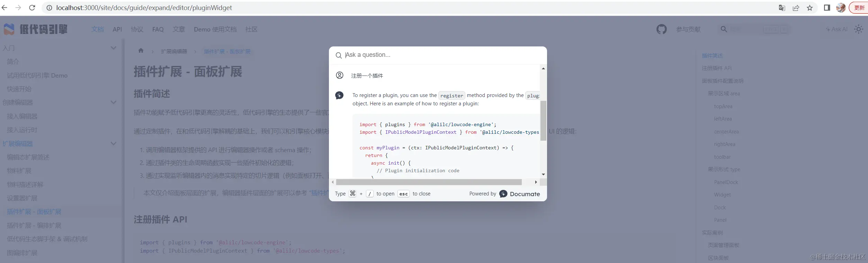Open the 文档 navbar item
Image resolution: width=868 pixels, height=263 pixels.
tap(98, 29)
